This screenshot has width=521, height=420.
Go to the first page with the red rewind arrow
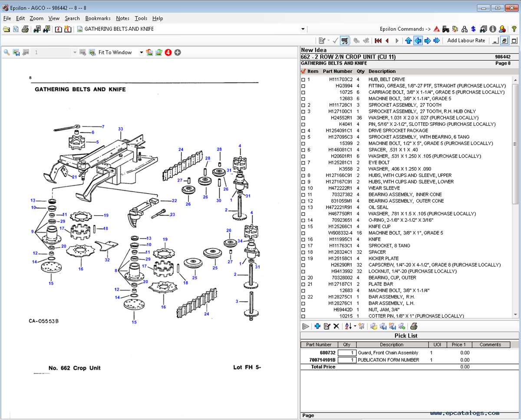[378, 40]
